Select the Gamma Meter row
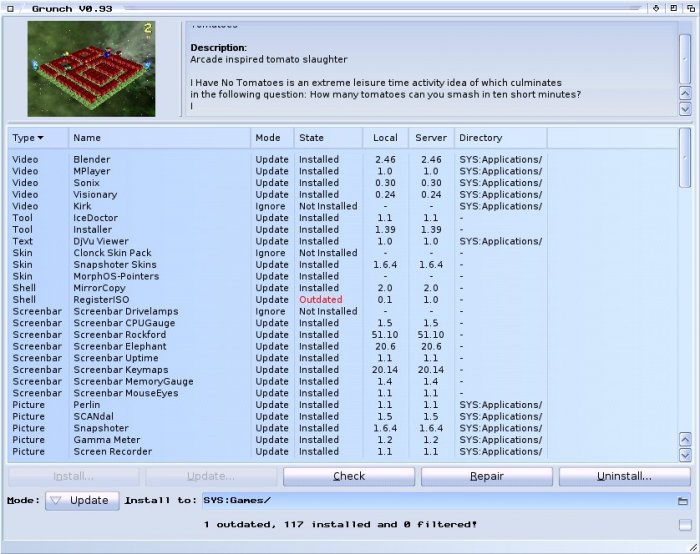The height and width of the screenshot is (554, 700). click(x=343, y=440)
